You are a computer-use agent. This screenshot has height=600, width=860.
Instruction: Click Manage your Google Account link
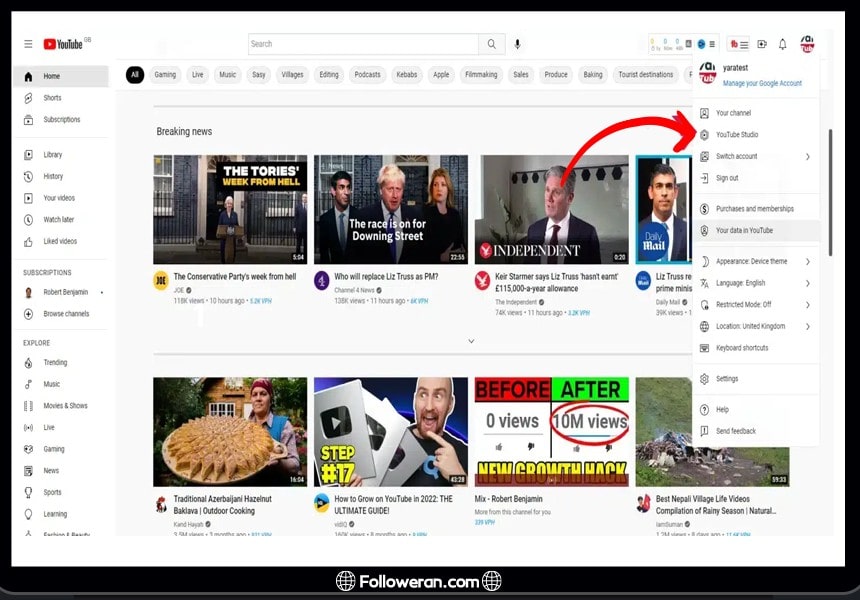(762, 83)
